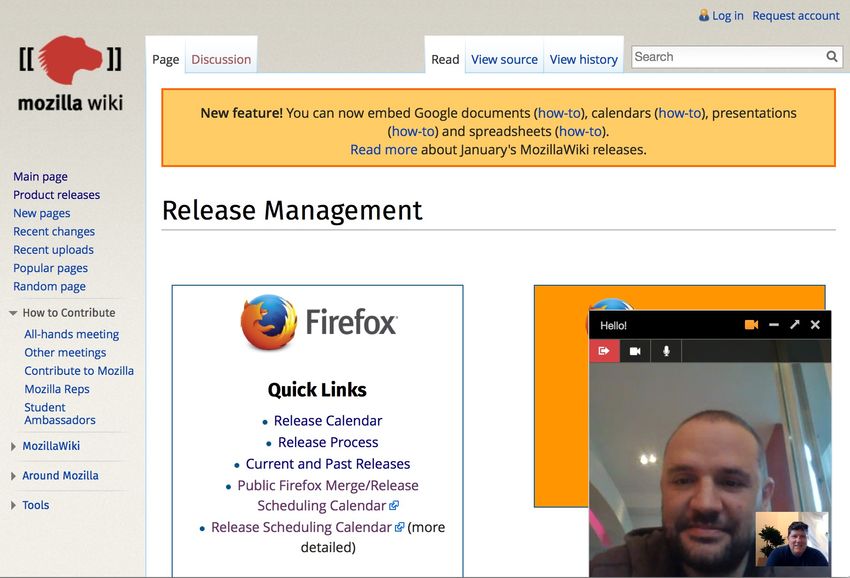Minimize the Hello call window
Viewport: 850px width, 578px height.
tap(774, 325)
